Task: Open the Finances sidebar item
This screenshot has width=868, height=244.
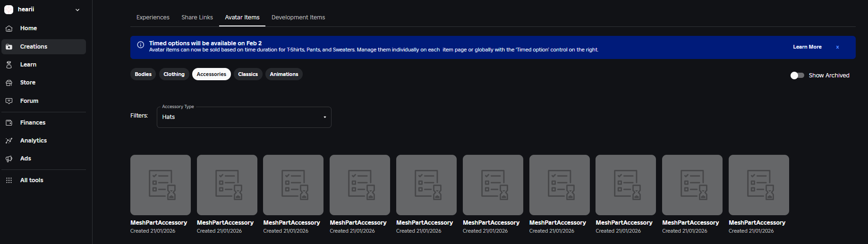Action: coord(43,123)
